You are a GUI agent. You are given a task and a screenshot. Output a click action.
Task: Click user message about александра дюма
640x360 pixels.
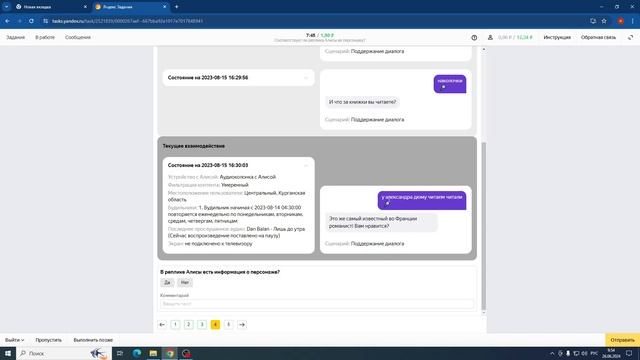pos(422,200)
